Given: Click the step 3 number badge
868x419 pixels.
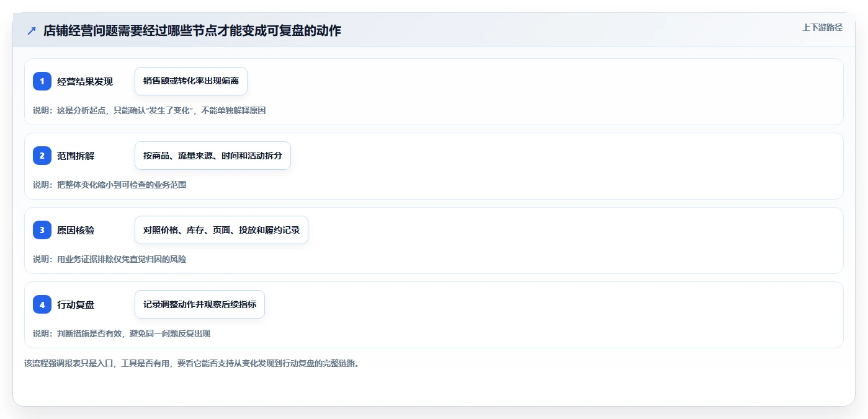Looking at the screenshot, I should [x=42, y=230].
